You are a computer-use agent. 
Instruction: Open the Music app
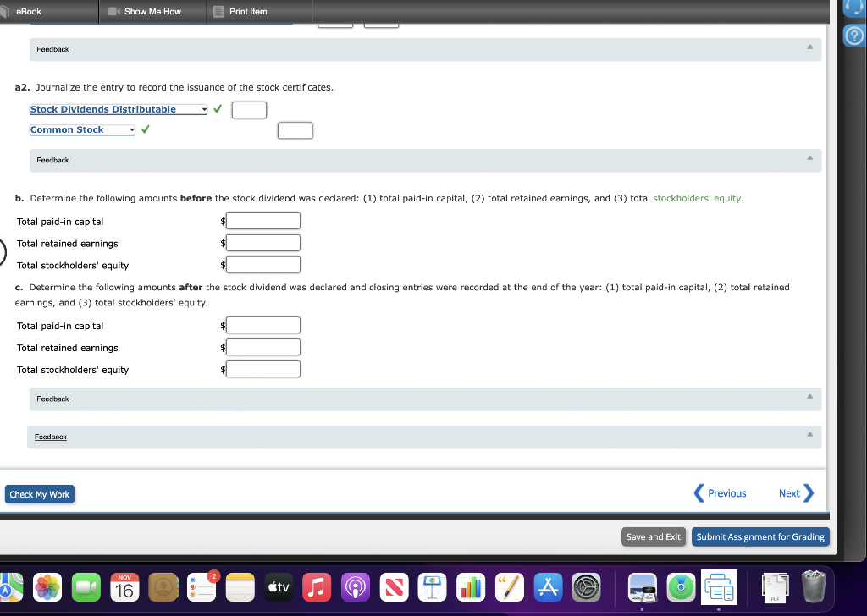[x=317, y=586]
